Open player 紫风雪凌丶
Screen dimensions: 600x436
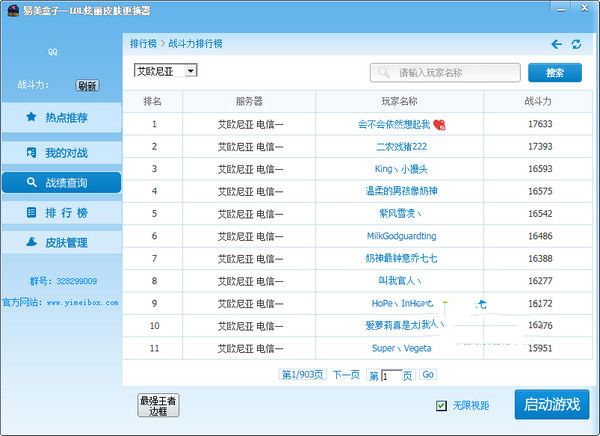400,214
